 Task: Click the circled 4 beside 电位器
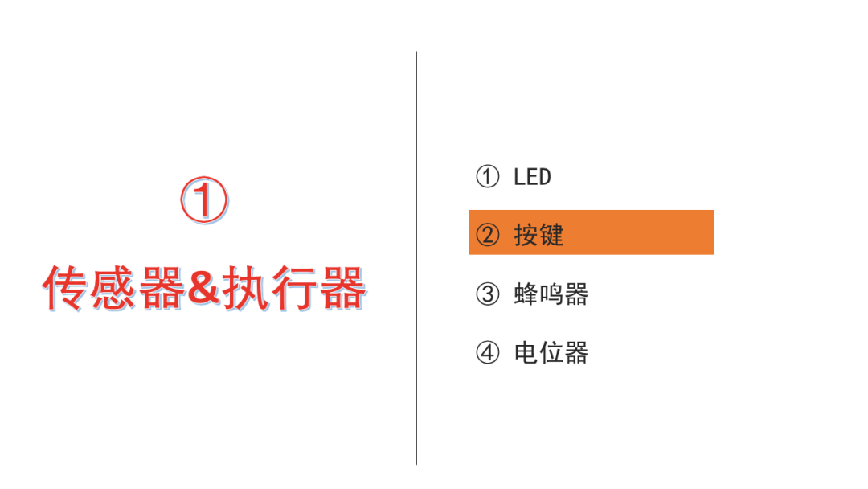(488, 352)
